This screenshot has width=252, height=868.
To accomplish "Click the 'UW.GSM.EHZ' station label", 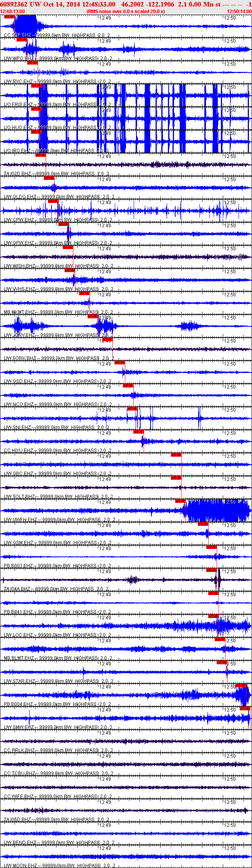I will click(x=19, y=543).
